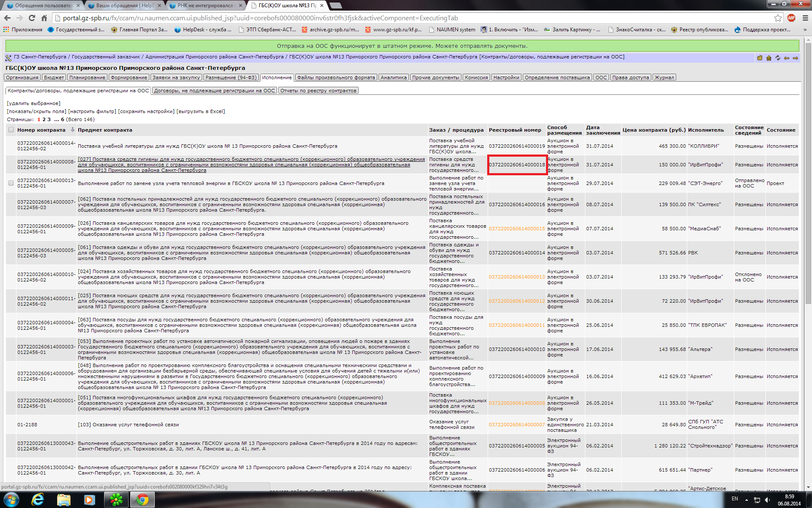Switch to the Планирование tab
Screen dimensions: 812x508
click(x=87, y=77)
